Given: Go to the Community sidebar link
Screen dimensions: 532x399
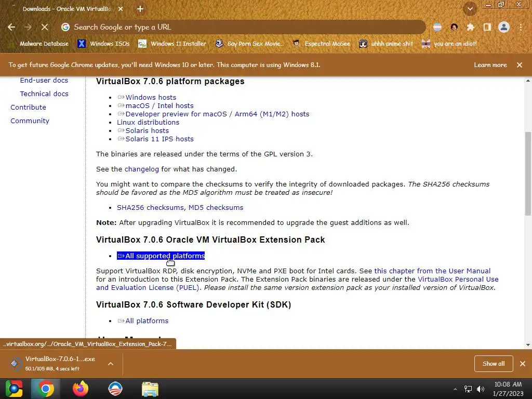Looking at the screenshot, I should pos(30,121).
